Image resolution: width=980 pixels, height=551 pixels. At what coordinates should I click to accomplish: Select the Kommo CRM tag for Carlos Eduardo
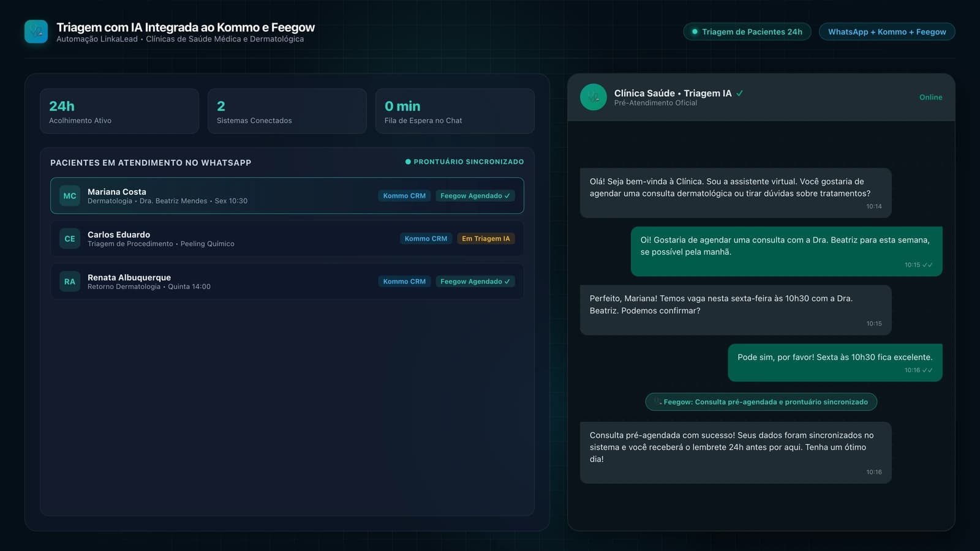coord(426,239)
